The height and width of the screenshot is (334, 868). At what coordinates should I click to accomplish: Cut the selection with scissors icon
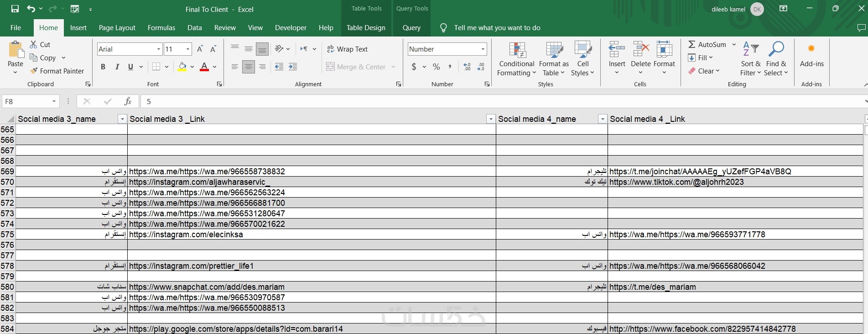(x=33, y=44)
